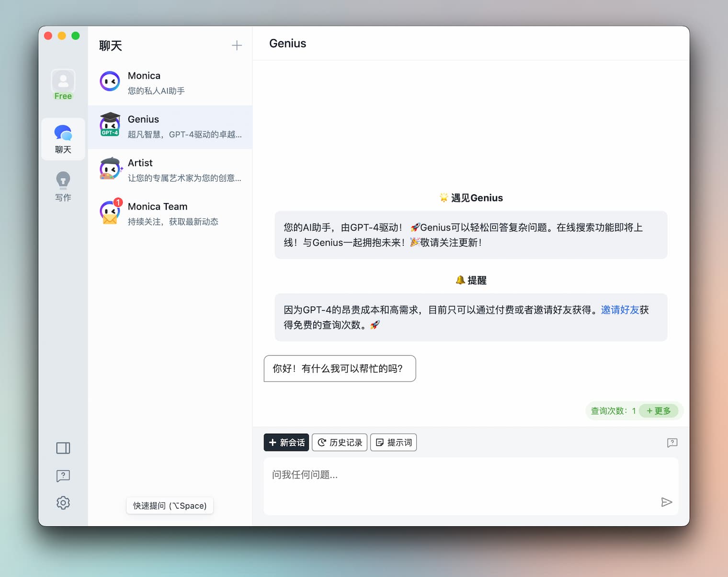
Task: Click the green window zoom button
Action: [76, 36]
